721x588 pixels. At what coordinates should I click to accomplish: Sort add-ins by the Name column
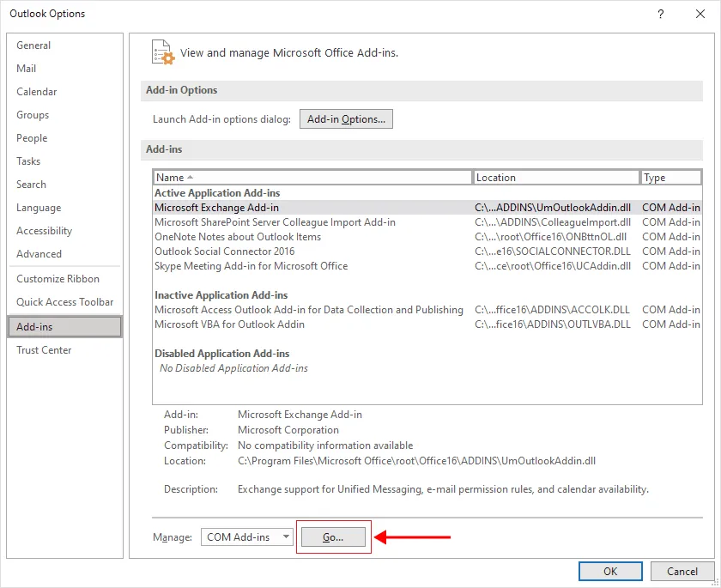(312, 178)
